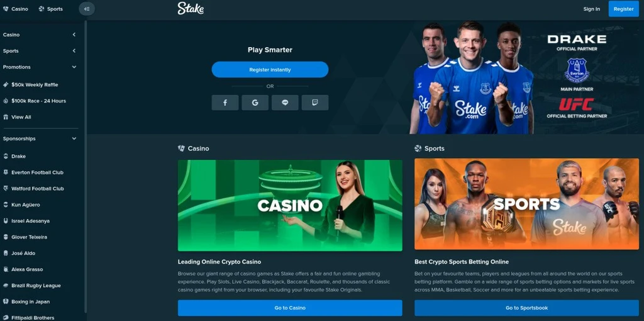This screenshot has width=644, height=321.
Task: Sign up with the LINE icon button
Action: [285, 103]
